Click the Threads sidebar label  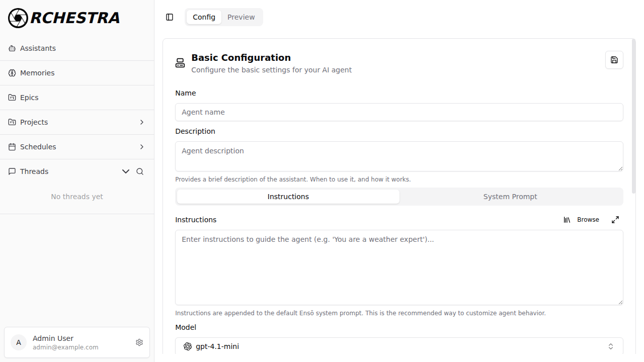pyautogui.click(x=34, y=171)
